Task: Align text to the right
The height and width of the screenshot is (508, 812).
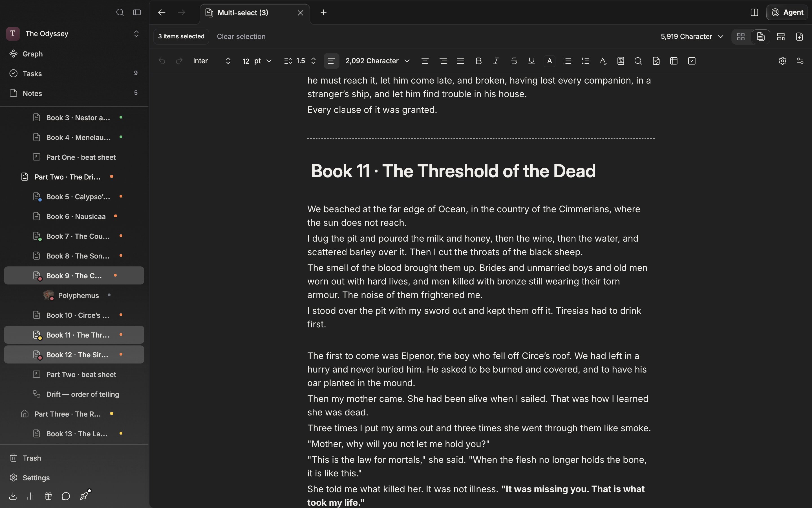Action: click(x=443, y=61)
